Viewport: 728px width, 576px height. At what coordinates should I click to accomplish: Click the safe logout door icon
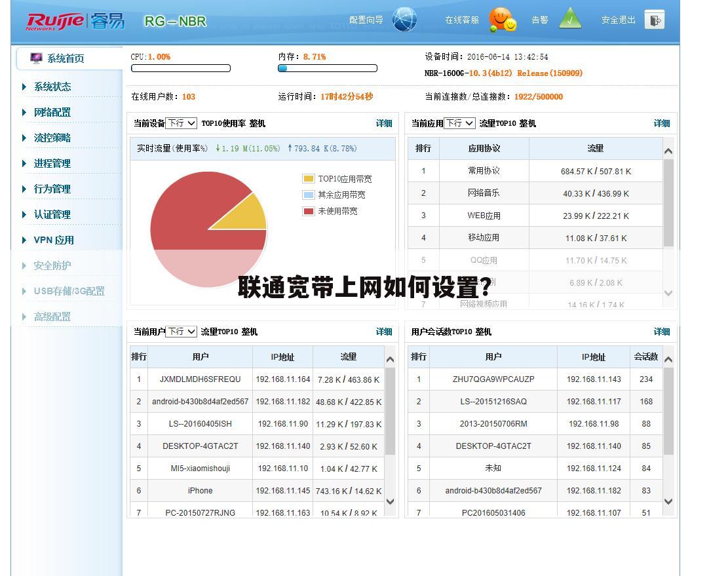coord(655,20)
